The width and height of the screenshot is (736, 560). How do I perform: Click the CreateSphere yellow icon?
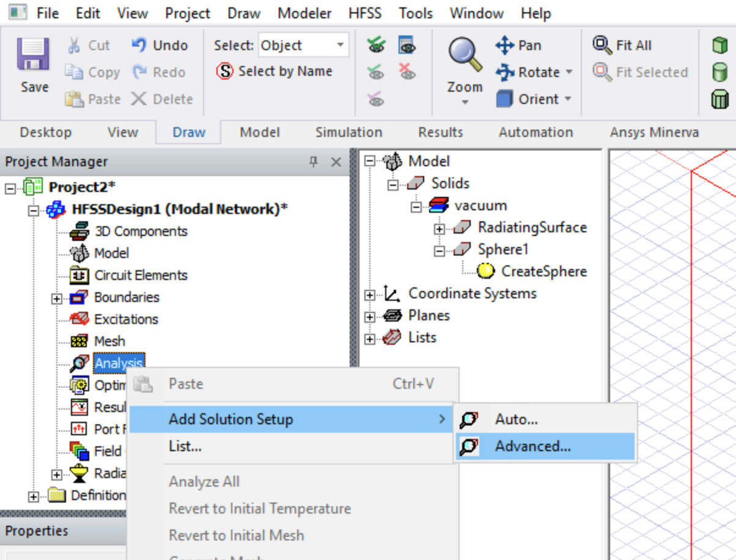click(x=486, y=271)
